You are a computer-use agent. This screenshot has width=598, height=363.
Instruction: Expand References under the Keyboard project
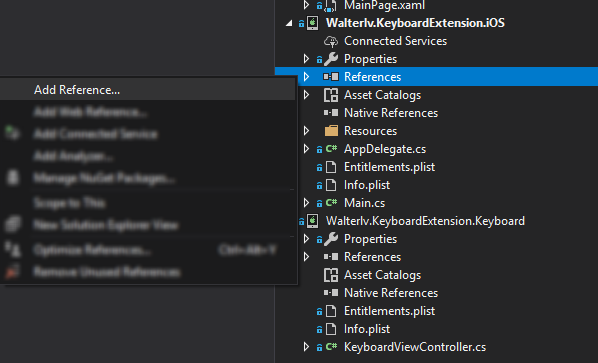click(306, 257)
